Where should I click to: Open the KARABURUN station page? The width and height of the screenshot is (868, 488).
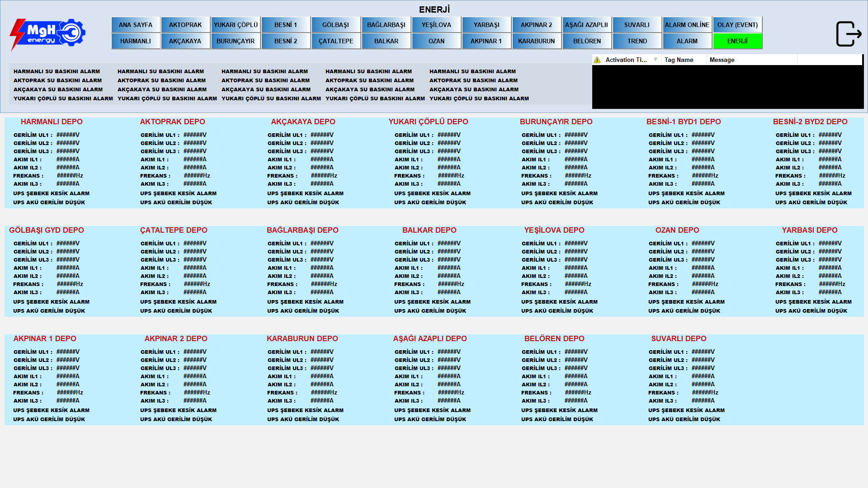pyautogui.click(x=536, y=41)
